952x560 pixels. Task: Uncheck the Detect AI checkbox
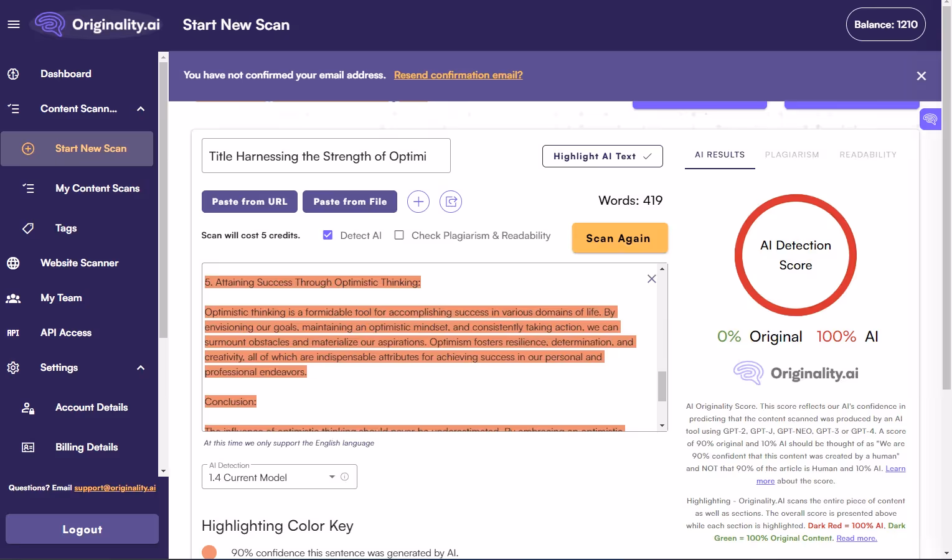pyautogui.click(x=328, y=235)
